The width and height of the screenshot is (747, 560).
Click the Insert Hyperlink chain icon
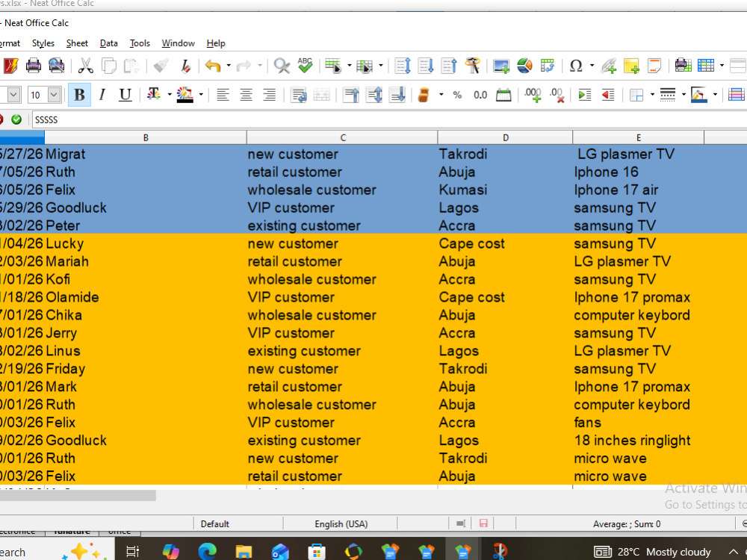(x=608, y=66)
